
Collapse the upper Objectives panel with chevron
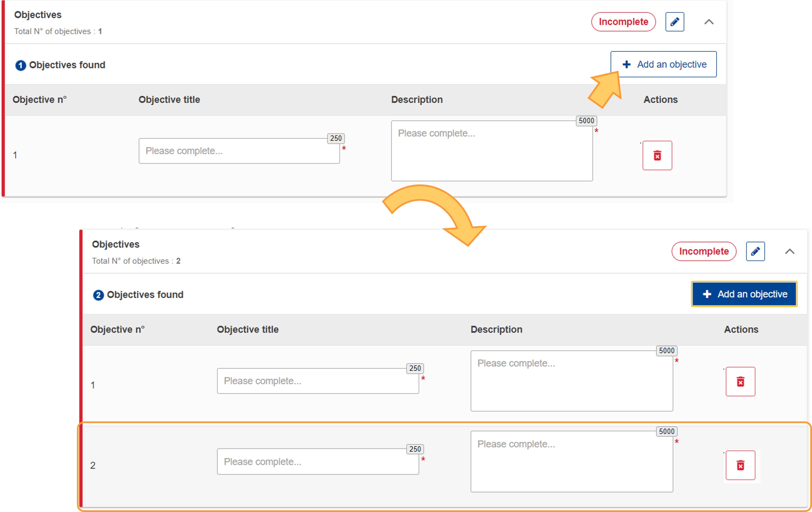point(709,22)
